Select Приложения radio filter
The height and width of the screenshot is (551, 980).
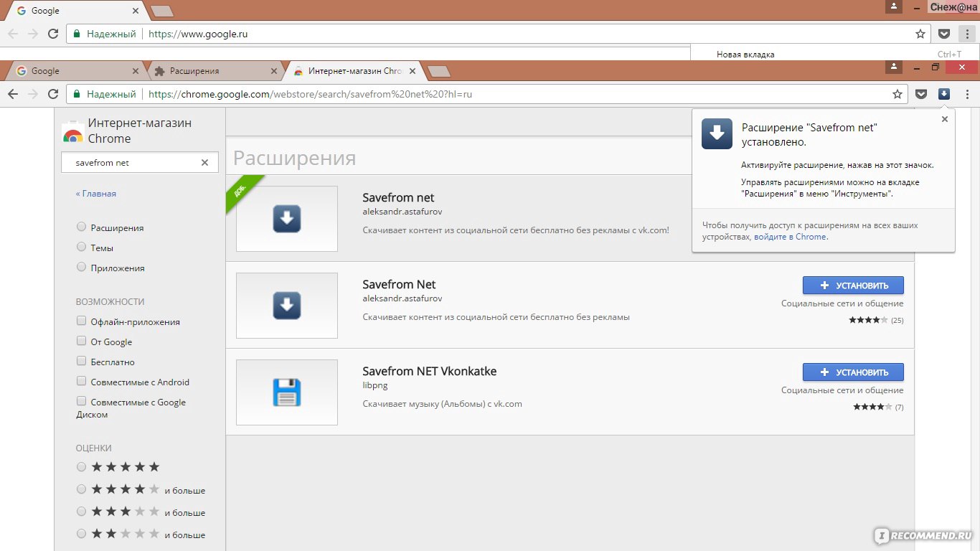point(81,267)
